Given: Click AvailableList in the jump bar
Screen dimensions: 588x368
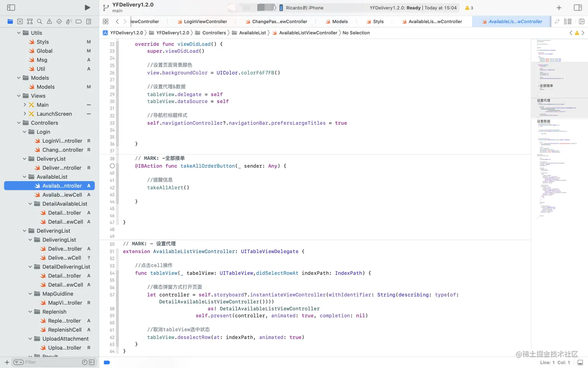Looking at the screenshot, I should tap(249, 33).
